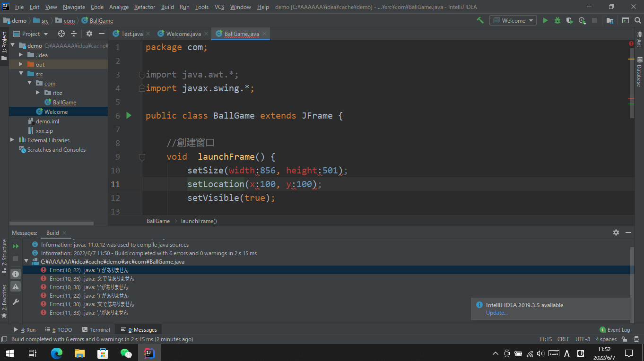Open Microsoft Edge from taskbar

[x=57, y=353]
